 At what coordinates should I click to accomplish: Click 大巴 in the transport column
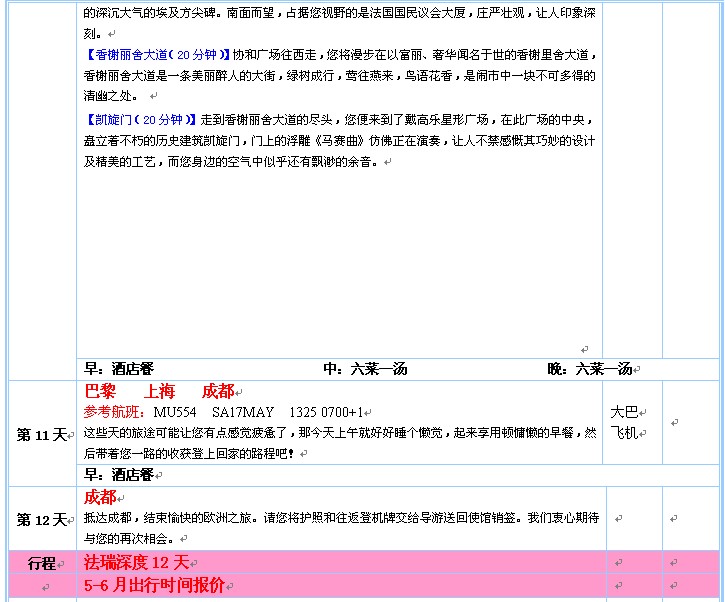click(624, 412)
